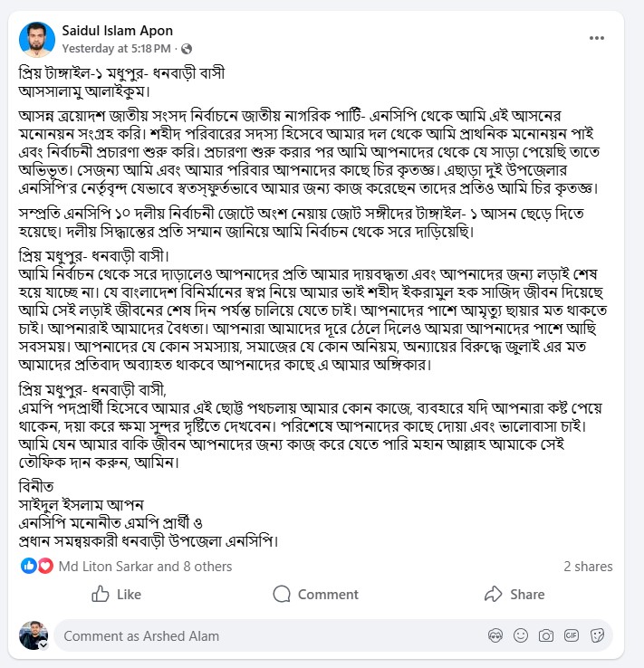The height and width of the screenshot is (668, 644).
Task: Open the '2 shares' list
Action: pos(588,567)
